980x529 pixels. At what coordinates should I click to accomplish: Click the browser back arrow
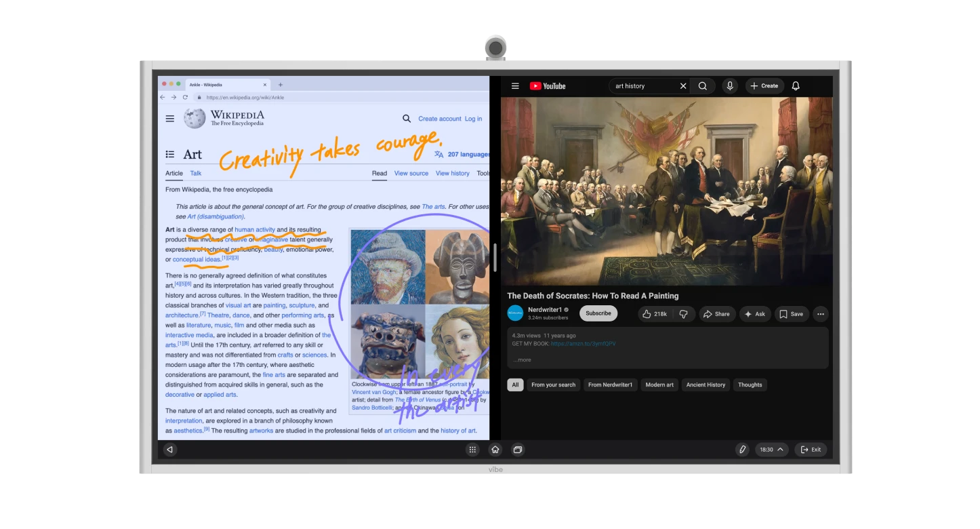point(163,98)
